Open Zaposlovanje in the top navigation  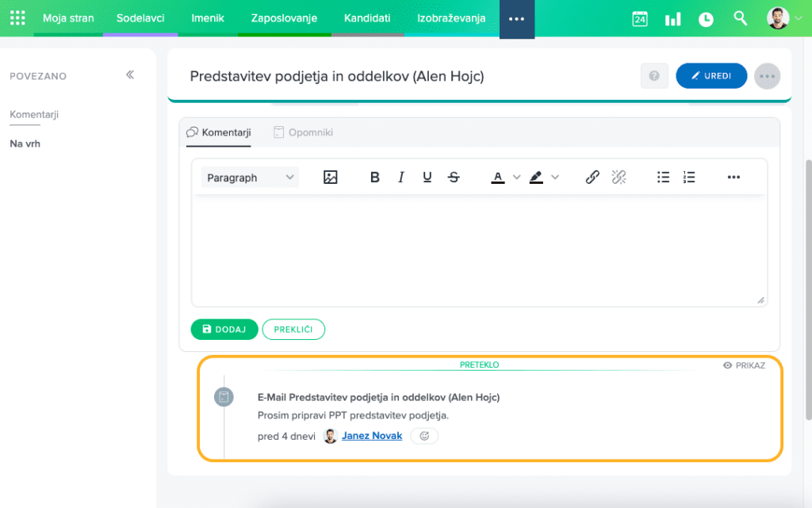[x=284, y=18]
